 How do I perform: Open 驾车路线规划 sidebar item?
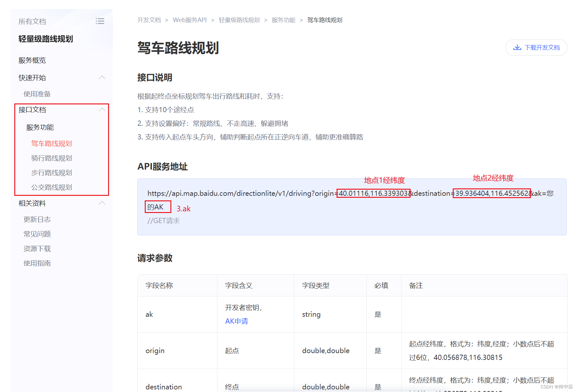52,143
